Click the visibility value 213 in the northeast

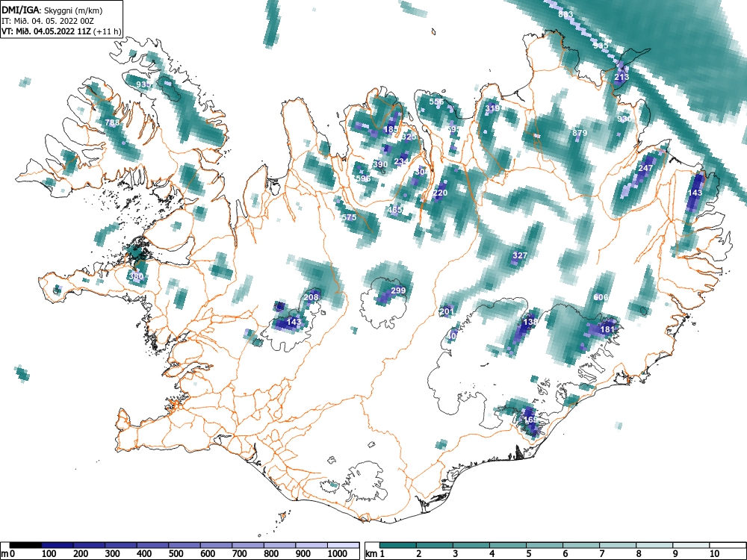(x=622, y=77)
